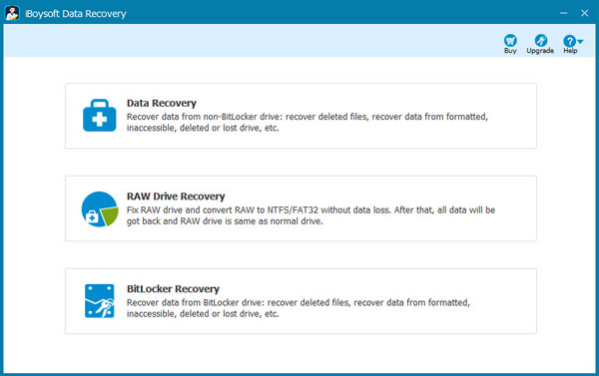The height and width of the screenshot is (376, 599).
Task: Open the Data Recovery module heading
Action: point(161,103)
